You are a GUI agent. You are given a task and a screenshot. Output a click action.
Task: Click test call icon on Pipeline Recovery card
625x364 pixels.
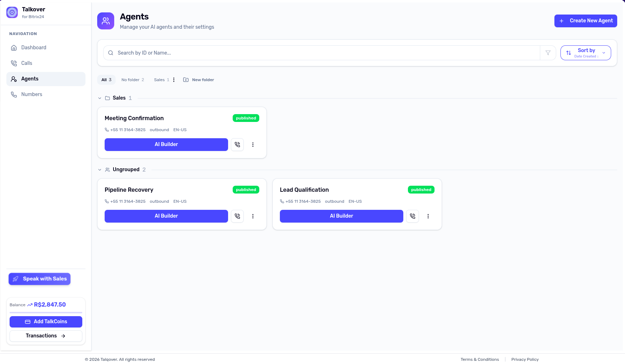(x=237, y=216)
